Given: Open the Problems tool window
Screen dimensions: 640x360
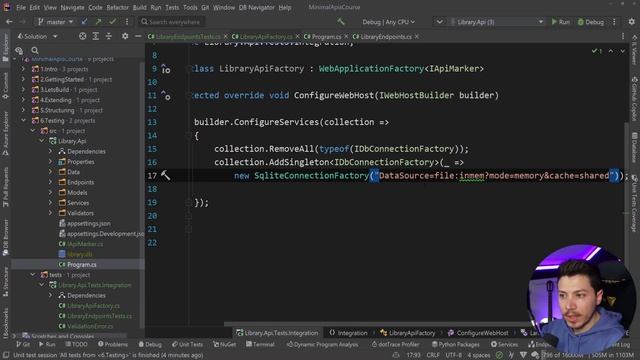Looking at the screenshot, I should tap(113, 344).
